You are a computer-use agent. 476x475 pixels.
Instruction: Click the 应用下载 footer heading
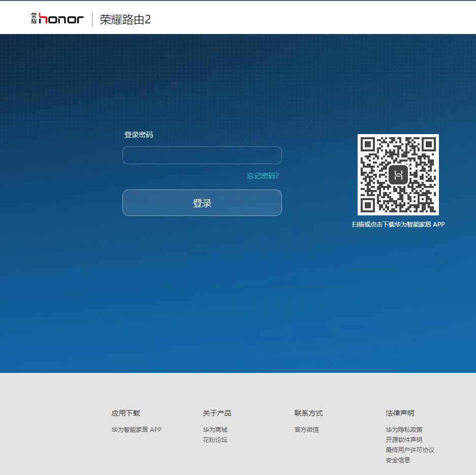(125, 413)
